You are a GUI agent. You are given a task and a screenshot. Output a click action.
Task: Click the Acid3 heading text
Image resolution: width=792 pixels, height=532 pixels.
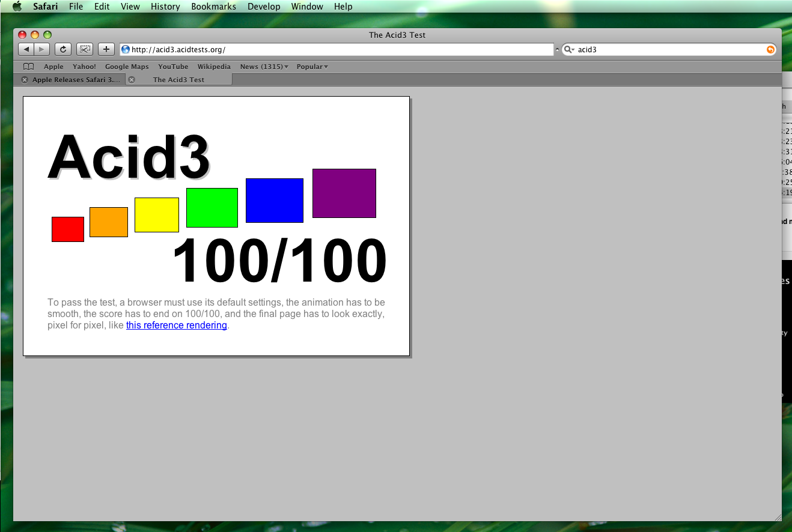(129, 156)
